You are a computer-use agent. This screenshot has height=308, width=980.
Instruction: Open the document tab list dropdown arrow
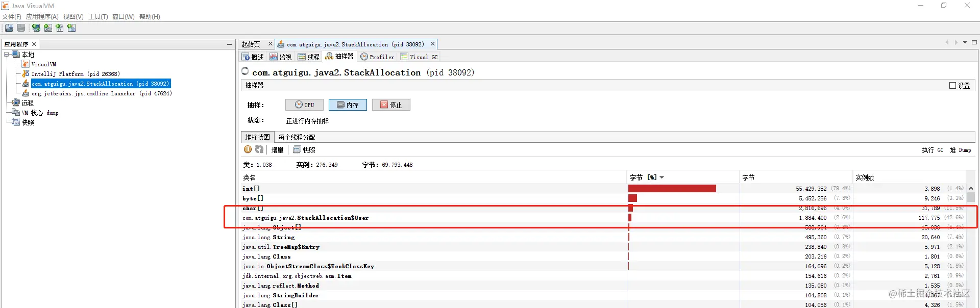965,42
